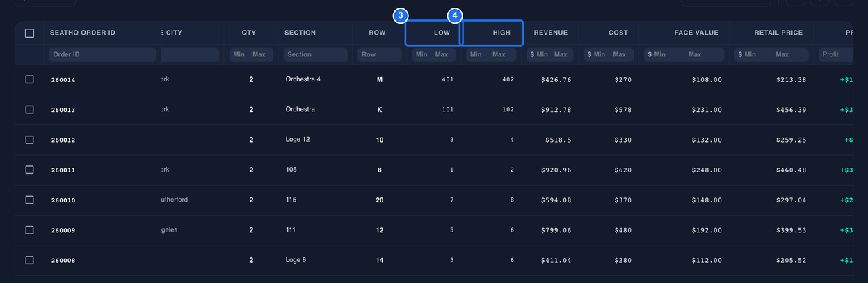Select face value $248.00
868x283 pixels.
[x=707, y=170]
